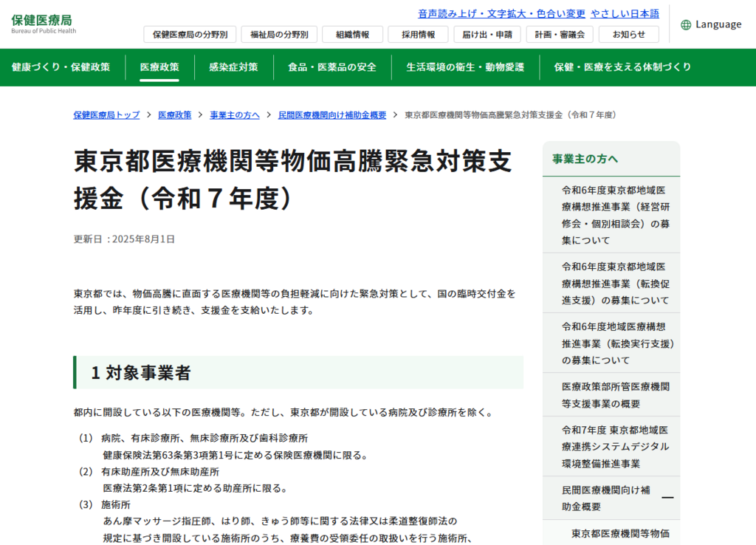756x545 pixels.
Task: Open the お知らせ header button
Action: (629, 34)
